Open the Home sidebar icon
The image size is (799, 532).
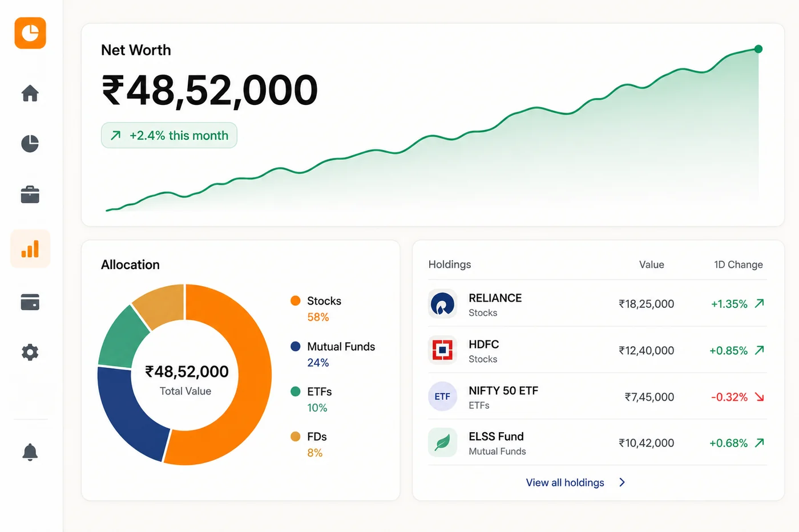point(30,93)
